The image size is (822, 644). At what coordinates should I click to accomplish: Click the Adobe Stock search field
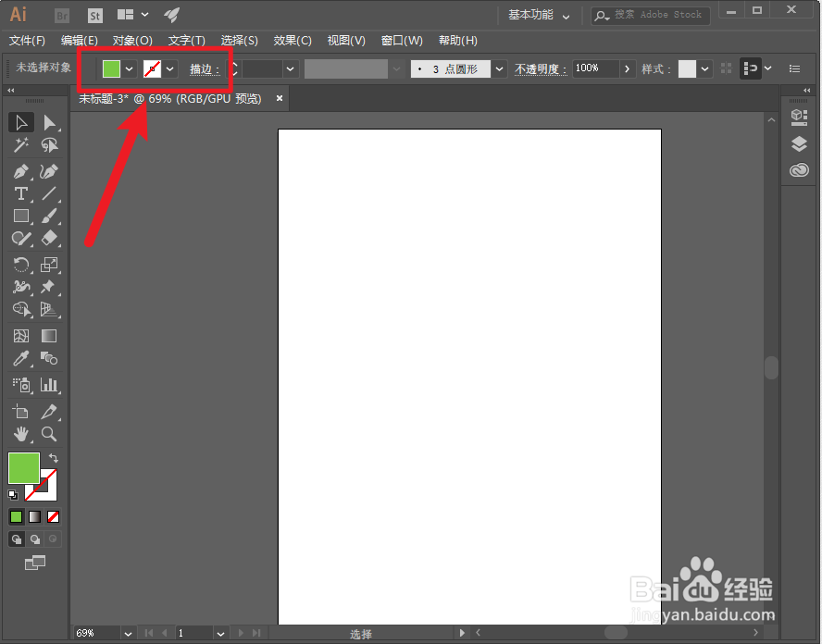(651, 15)
